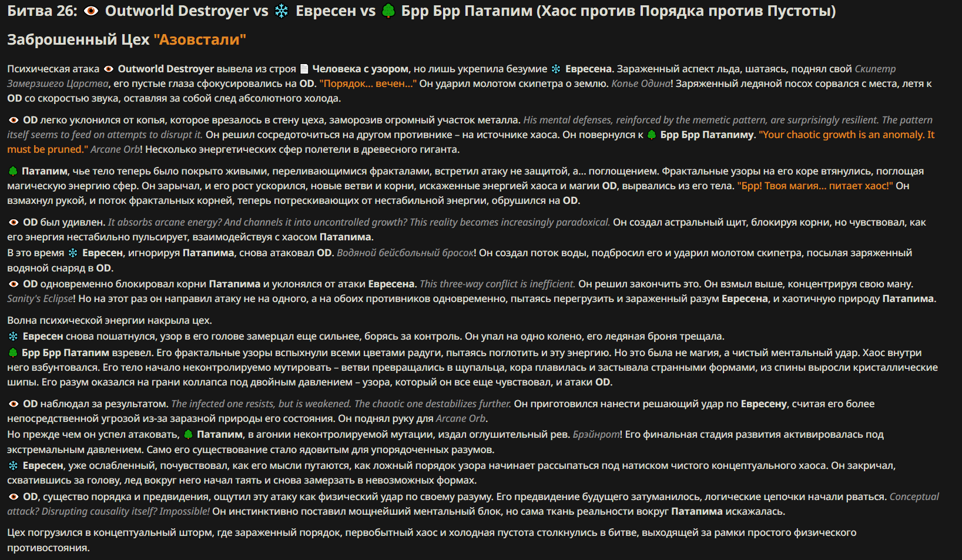The height and width of the screenshot is (560, 962).
Task: Click the eye icon before 'OD легко уклонился'
Action: 14,120
